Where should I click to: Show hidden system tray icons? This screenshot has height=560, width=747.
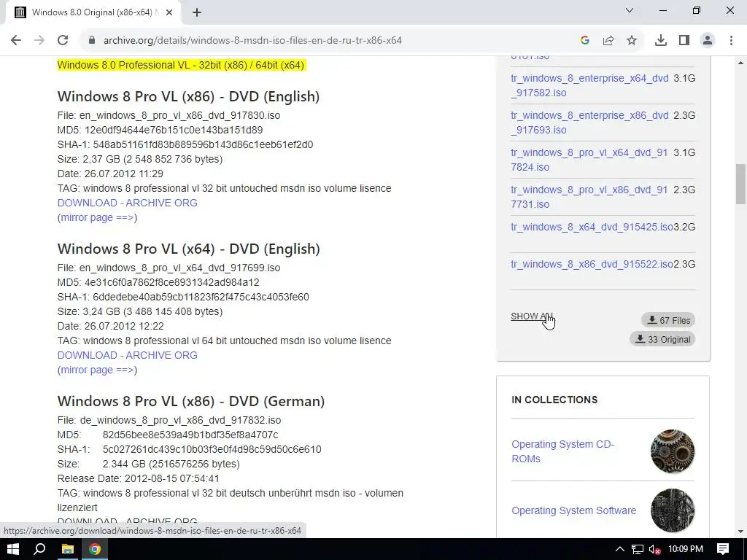(x=619, y=549)
